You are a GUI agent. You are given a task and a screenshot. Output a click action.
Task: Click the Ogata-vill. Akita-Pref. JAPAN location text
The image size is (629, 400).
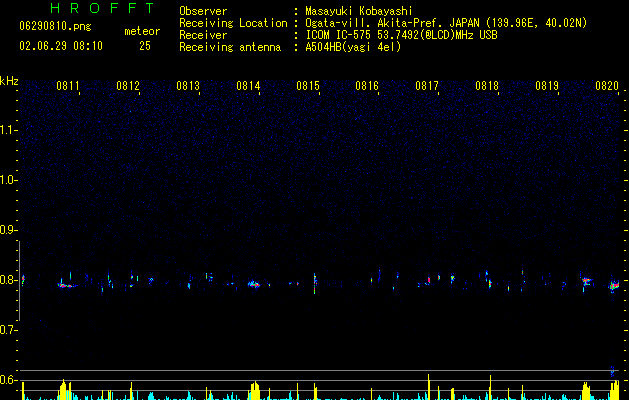click(x=446, y=23)
